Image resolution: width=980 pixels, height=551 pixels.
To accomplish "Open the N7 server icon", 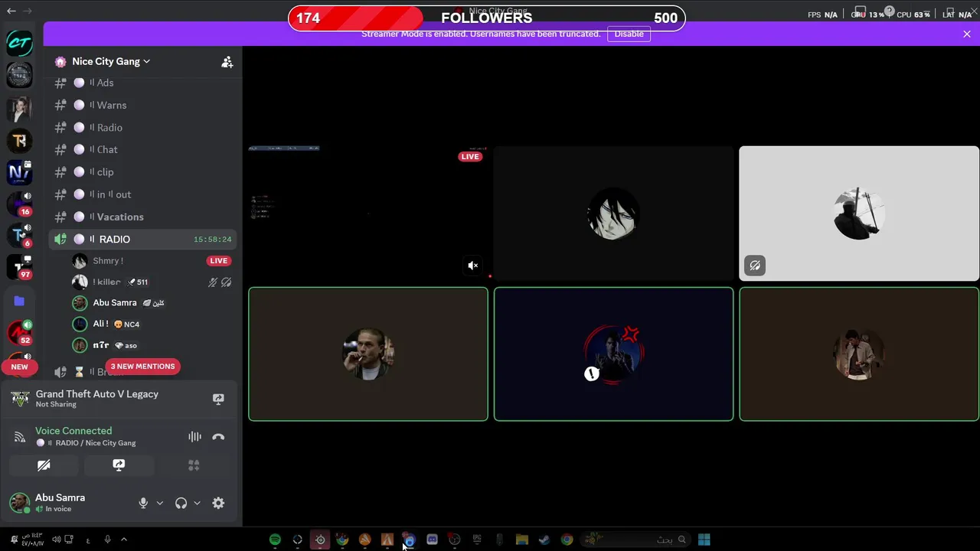I will [x=19, y=172].
